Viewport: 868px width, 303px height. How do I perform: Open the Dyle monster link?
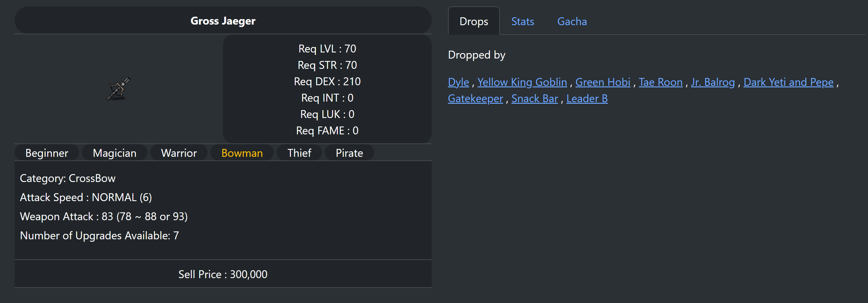[458, 82]
